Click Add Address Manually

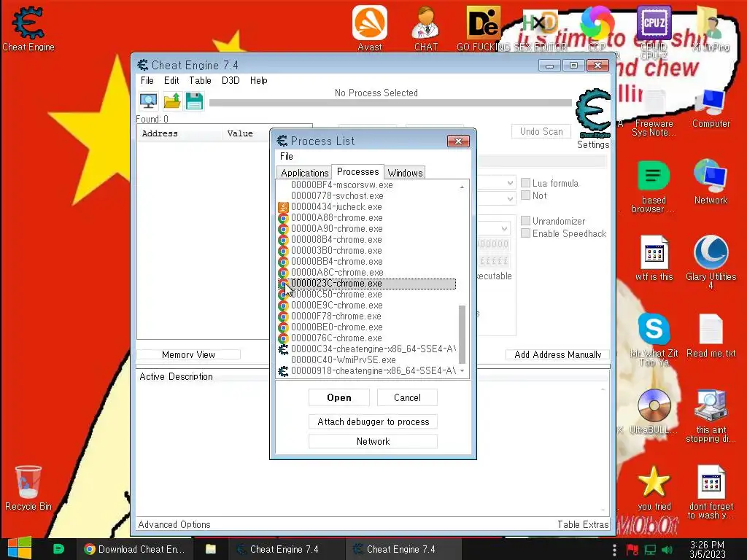point(557,354)
